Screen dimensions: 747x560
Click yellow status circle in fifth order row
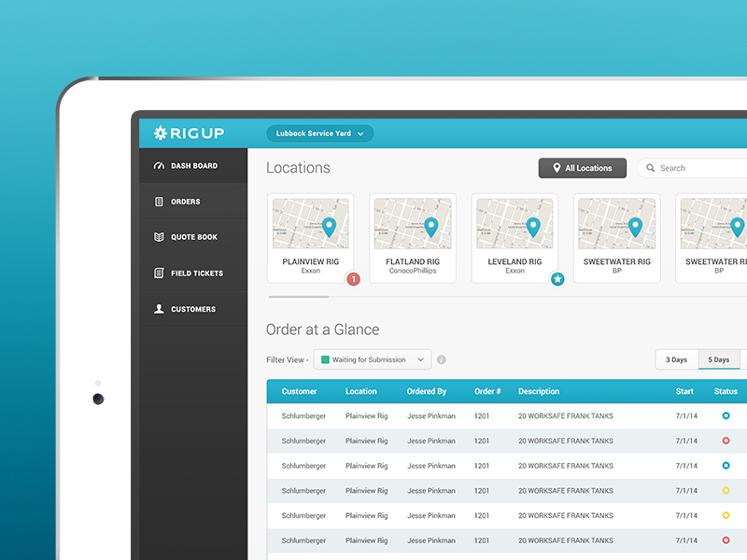coord(726,515)
